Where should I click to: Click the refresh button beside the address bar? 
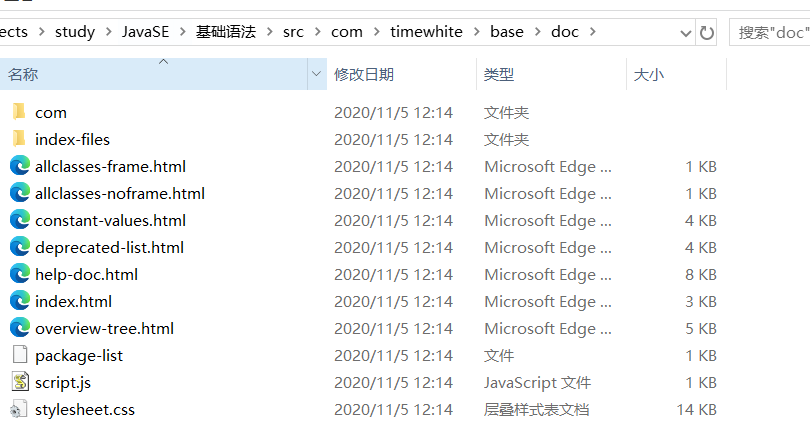pos(707,32)
